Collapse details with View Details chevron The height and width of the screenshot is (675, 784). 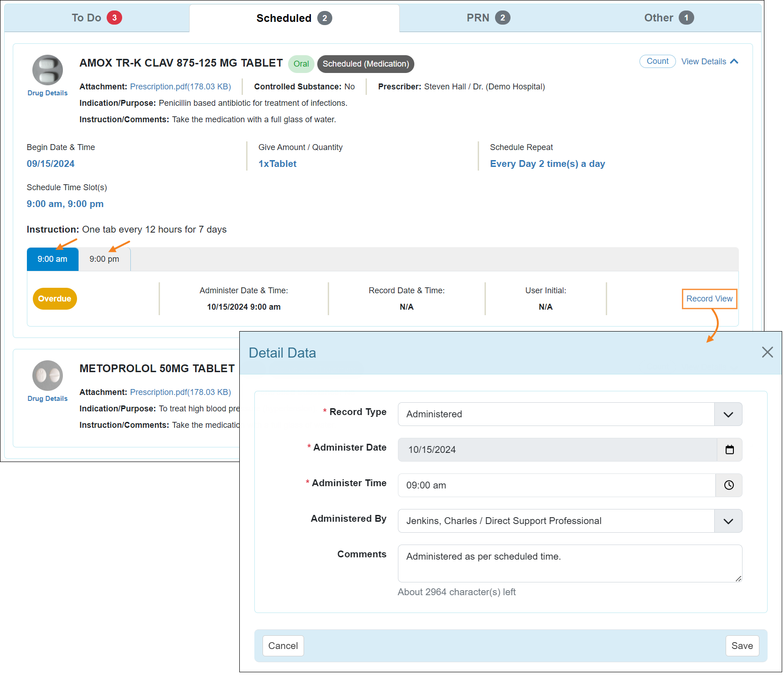click(734, 62)
